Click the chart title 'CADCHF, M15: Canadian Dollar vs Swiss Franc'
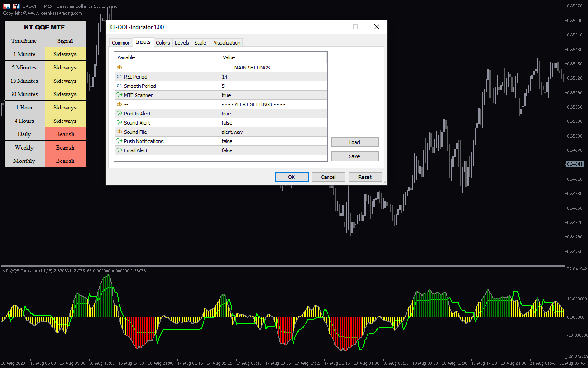588x368 pixels. (x=70, y=6)
